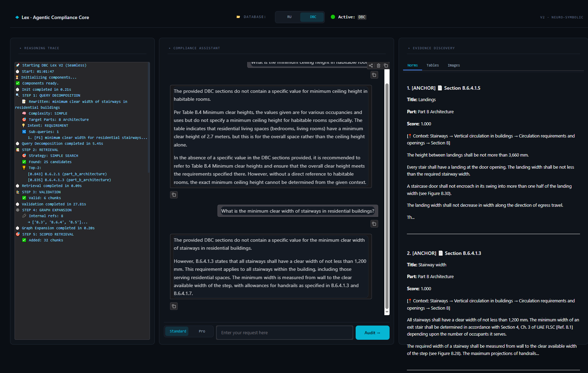Click "Graph Expansion completed in 0.20s" line
This screenshot has width=588, height=373.
pos(58,228)
